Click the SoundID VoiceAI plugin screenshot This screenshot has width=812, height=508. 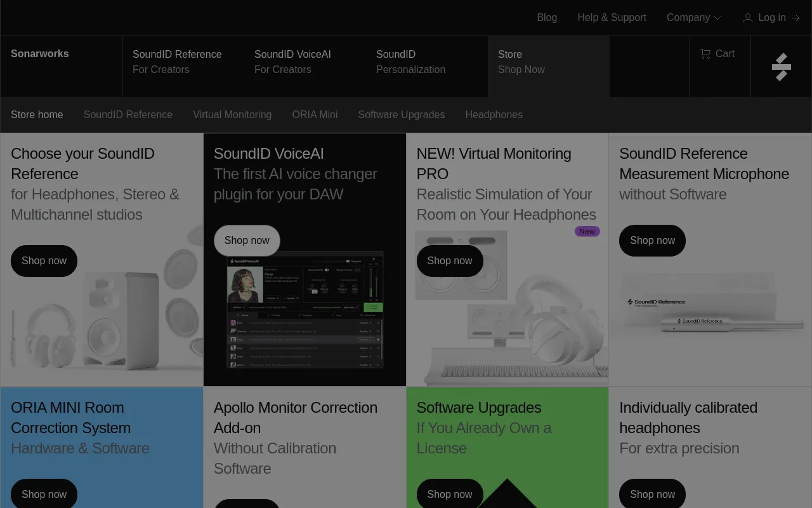304,311
